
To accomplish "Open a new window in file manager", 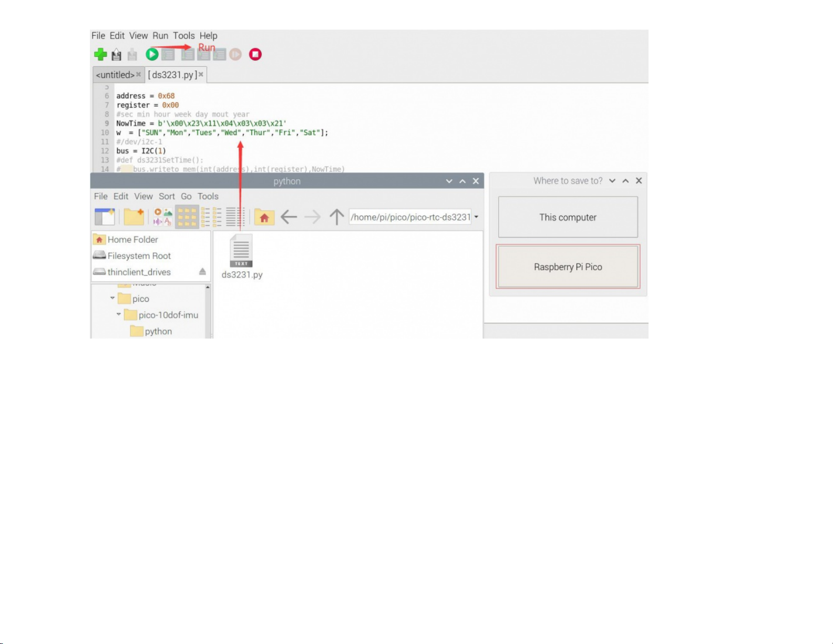I will pos(105,217).
